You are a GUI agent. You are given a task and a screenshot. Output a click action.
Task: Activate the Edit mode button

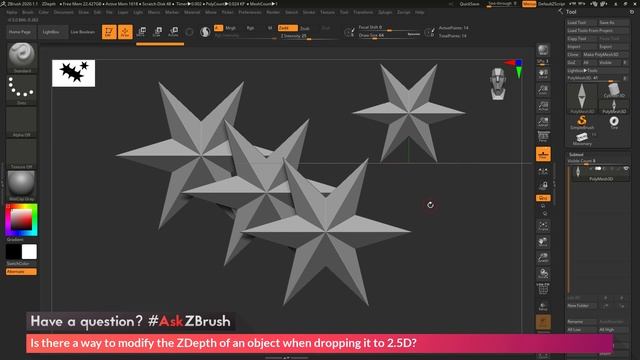coord(109,32)
